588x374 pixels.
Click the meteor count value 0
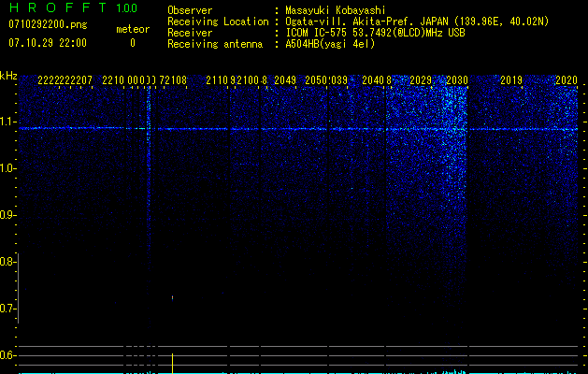[133, 43]
